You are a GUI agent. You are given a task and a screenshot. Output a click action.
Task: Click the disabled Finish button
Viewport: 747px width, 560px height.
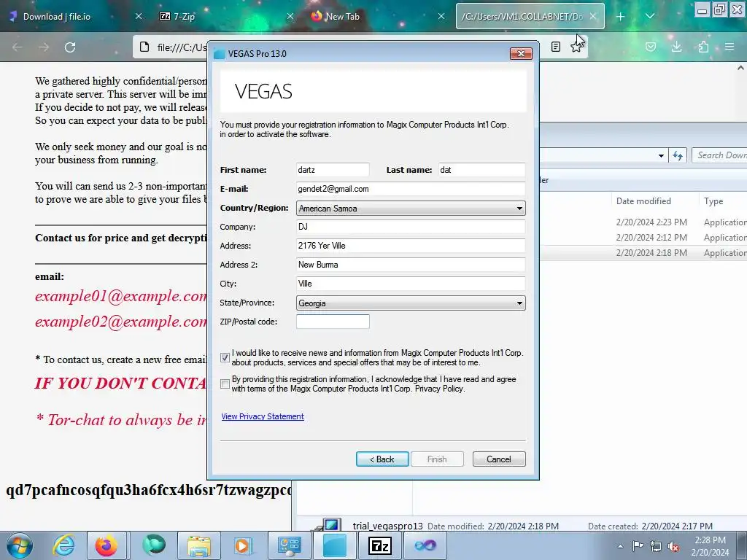point(437,459)
